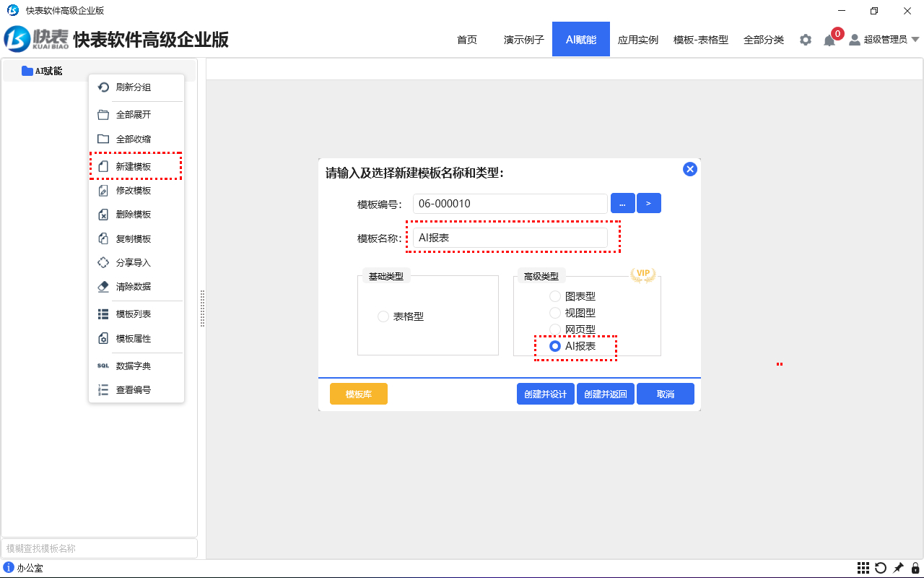Click the view numbering list icon
This screenshot has height=578, width=924.
click(x=103, y=390)
